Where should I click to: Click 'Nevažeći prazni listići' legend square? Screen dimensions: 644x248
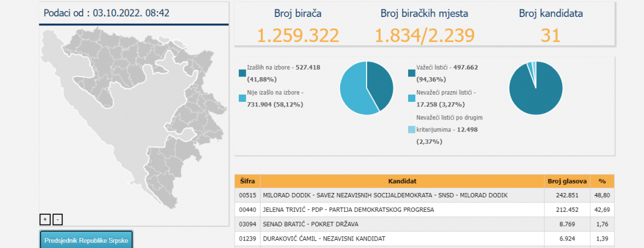coord(412,98)
